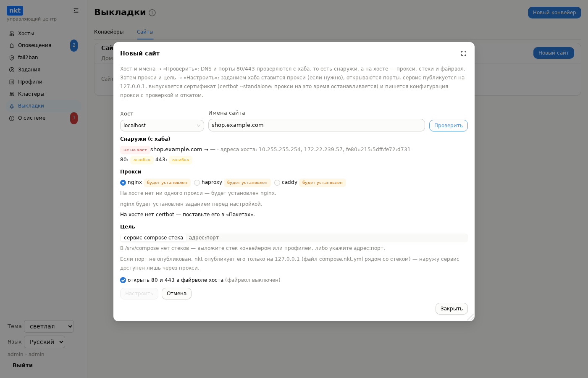Switch target to адрес:порт tab
588x378 pixels.
[x=204, y=238]
